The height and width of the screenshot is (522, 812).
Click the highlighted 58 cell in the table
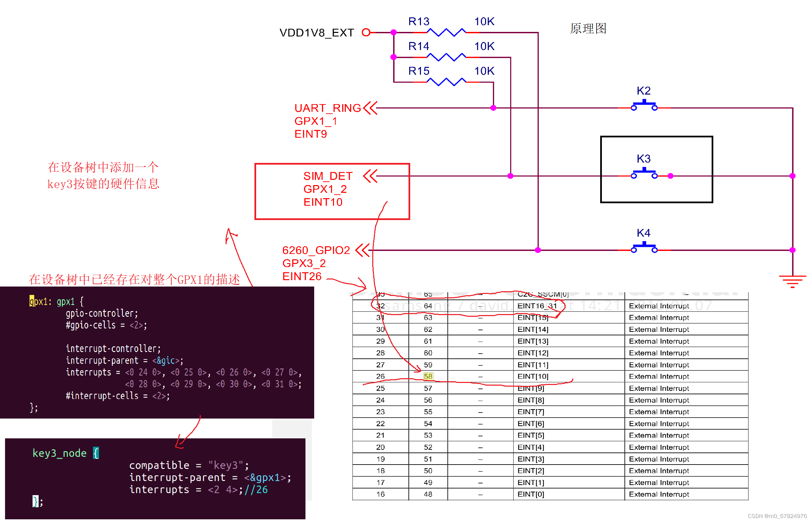(428, 376)
